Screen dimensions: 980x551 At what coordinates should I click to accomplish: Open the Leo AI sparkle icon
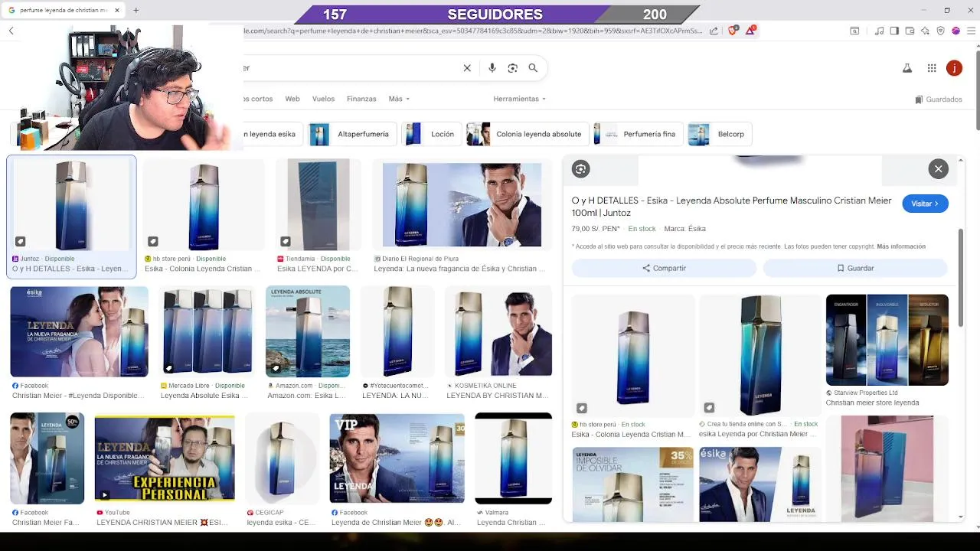coord(925,31)
